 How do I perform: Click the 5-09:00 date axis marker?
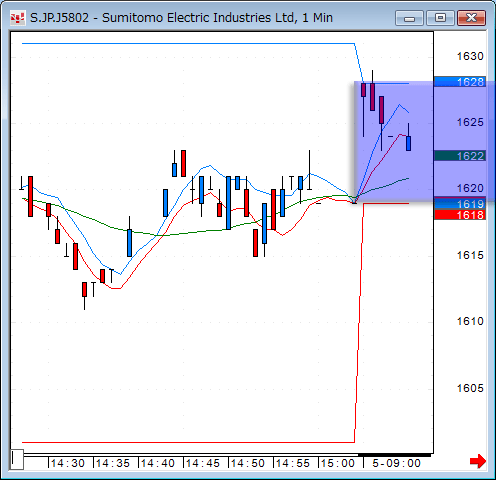pos(396,463)
